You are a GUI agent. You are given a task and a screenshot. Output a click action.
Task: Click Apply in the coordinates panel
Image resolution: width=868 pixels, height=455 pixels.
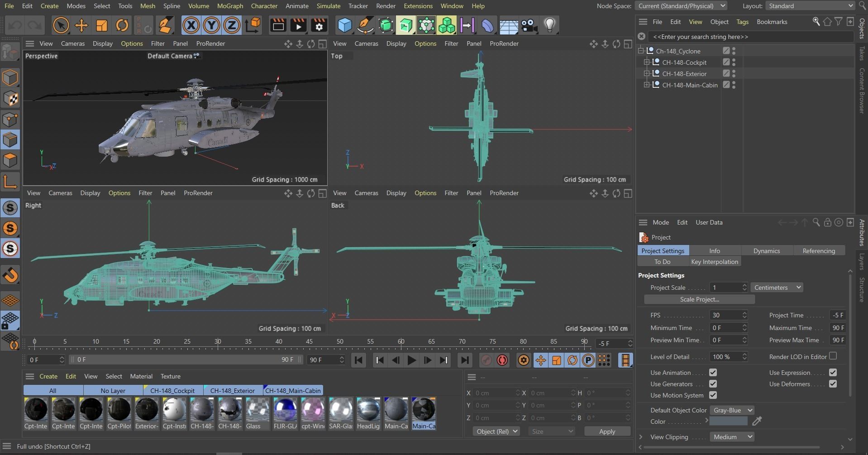point(607,431)
